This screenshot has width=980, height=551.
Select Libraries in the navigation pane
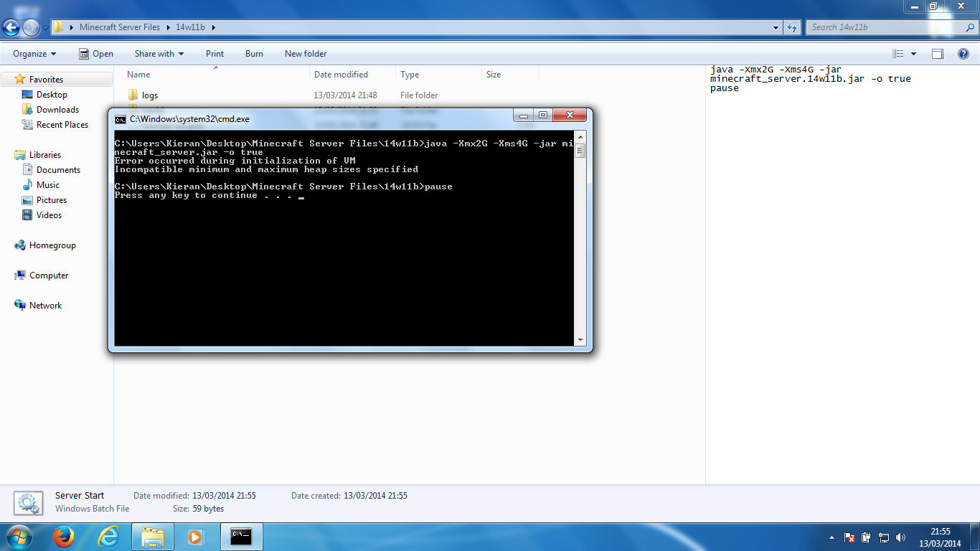pos(45,155)
